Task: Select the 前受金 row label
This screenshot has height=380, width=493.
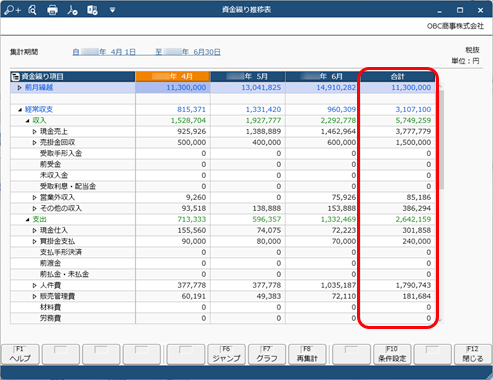Action: (50, 165)
